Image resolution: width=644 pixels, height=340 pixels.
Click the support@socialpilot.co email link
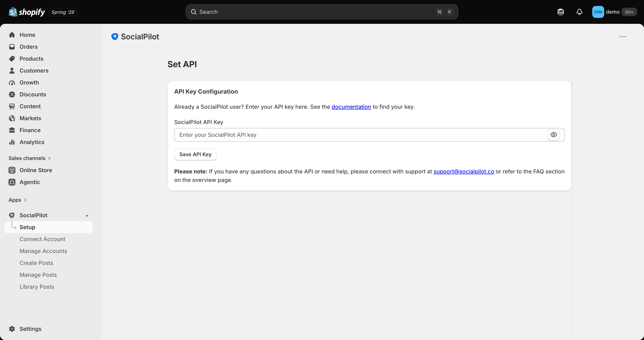click(464, 172)
